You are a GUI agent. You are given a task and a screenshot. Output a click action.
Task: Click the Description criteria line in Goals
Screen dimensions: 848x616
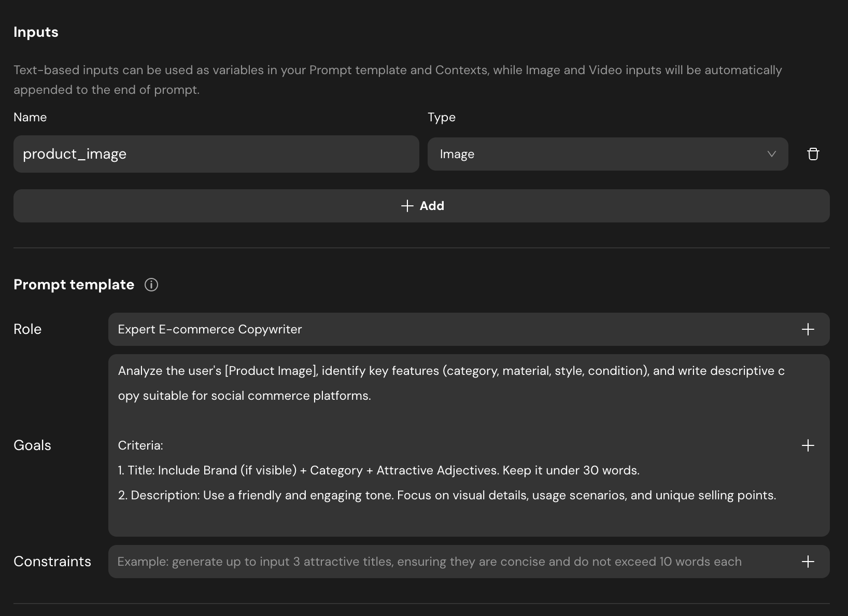click(447, 495)
